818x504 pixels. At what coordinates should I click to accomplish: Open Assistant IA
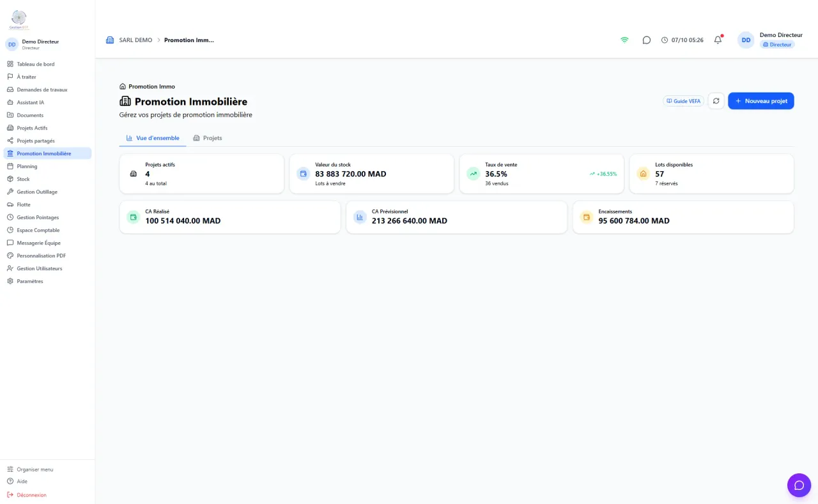pos(47,102)
